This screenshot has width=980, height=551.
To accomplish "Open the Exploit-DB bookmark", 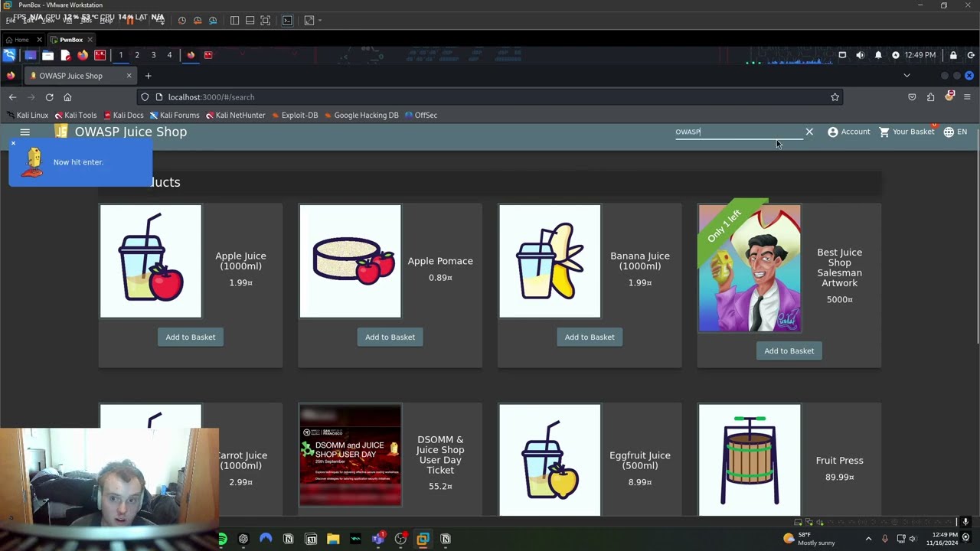I will coord(295,115).
